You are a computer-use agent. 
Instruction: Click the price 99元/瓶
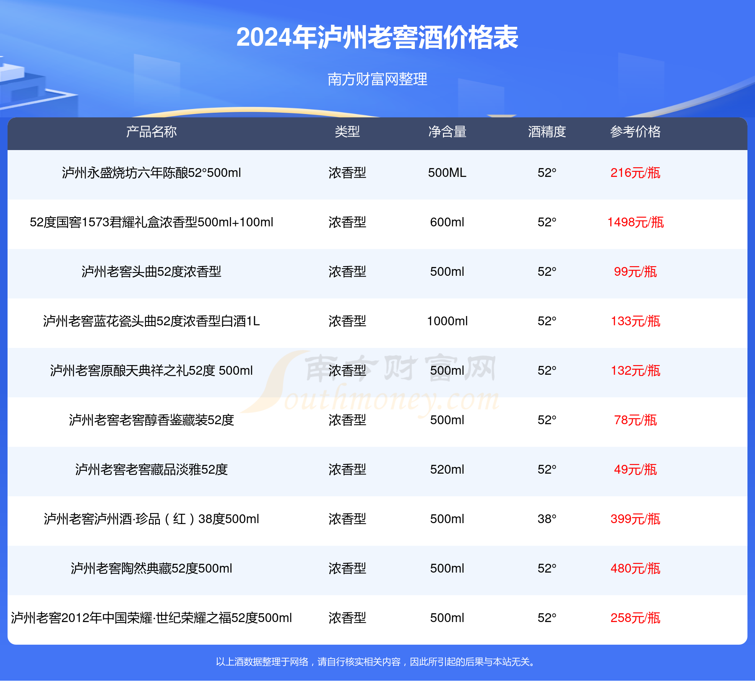click(x=635, y=272)
